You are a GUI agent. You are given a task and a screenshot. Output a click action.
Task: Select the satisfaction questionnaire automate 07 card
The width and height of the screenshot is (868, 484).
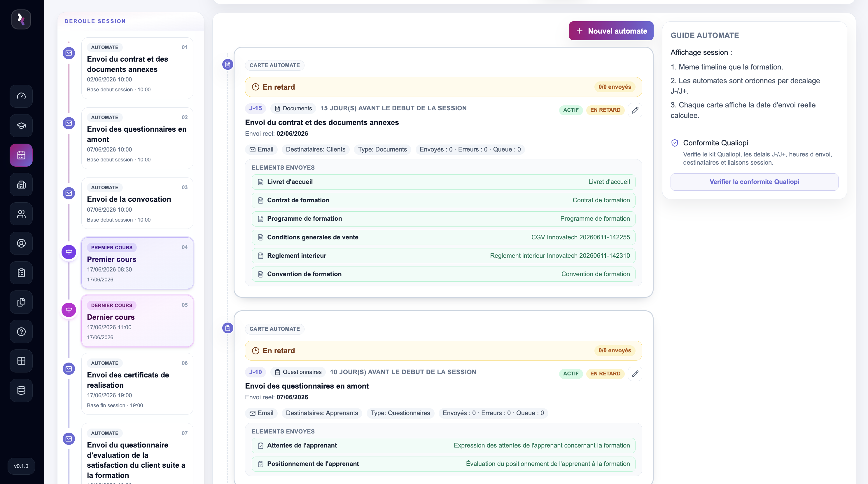[137, 454]
